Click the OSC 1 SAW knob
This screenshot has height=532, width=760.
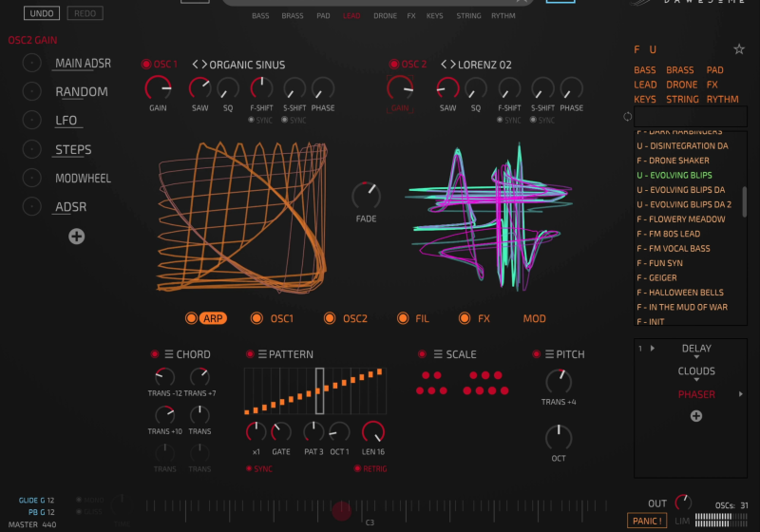tap(199, 88)
